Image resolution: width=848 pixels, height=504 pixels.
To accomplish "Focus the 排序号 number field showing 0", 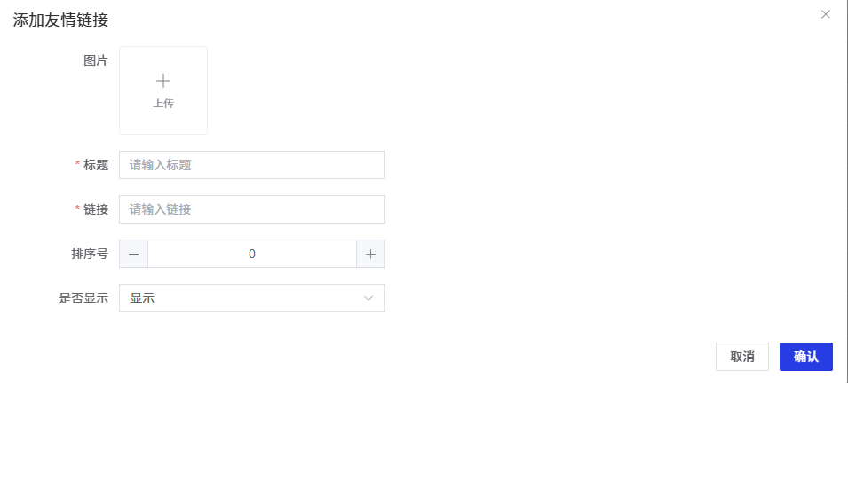I will tap(252, 254).
